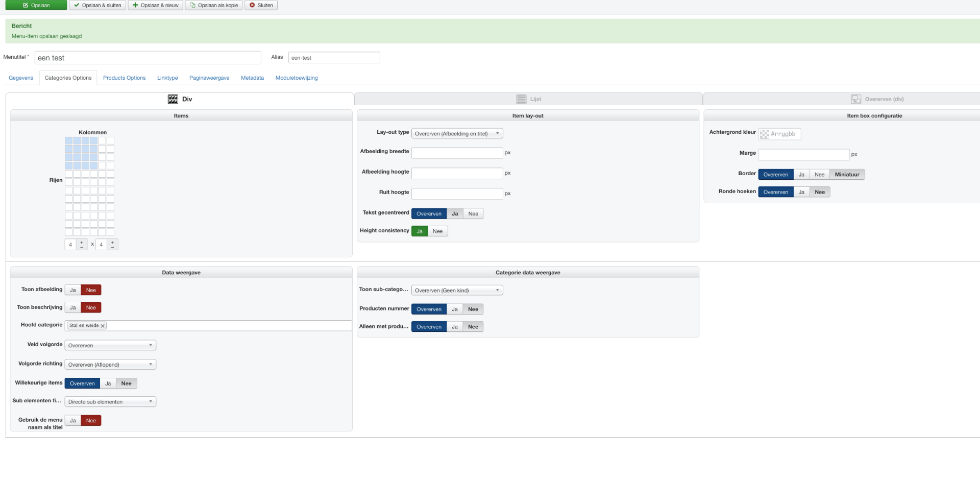Set Height consistency to Nee
The height and width of the screenshot is (481, 980).
pos(437,231)
